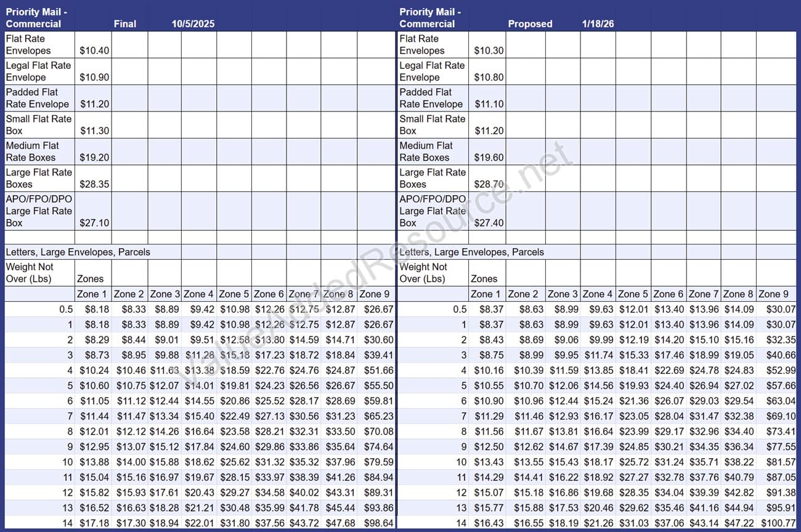801x532 pixels.
Task: Click "Weight Not Over (Lbs)" in Proposed table
Action: click(x=423, y=273)
